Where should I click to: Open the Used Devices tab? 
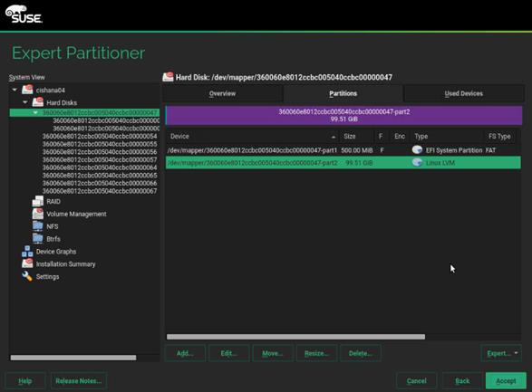463,93
